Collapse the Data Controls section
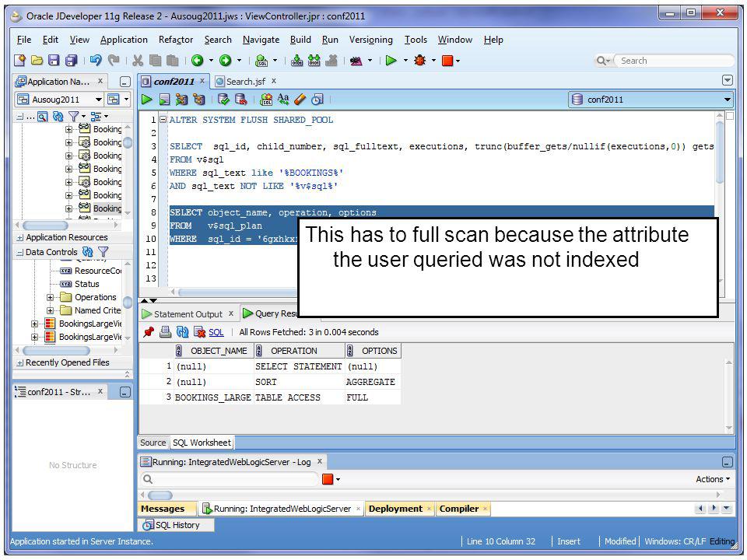The image size is (747, 560). [20, 252]
